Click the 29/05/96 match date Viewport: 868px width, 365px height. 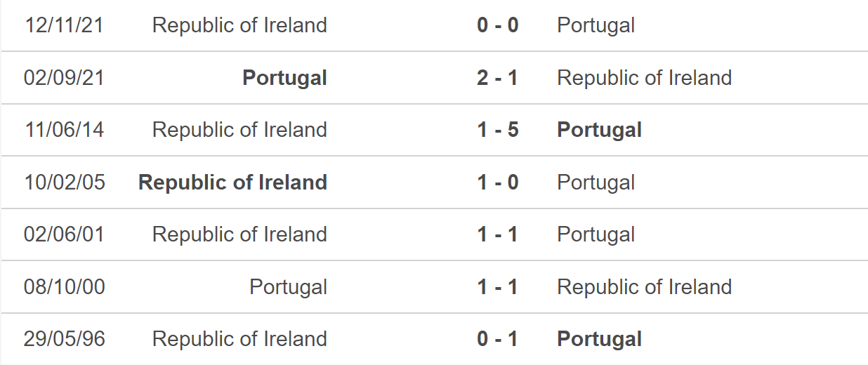click(x=65, y=339)
